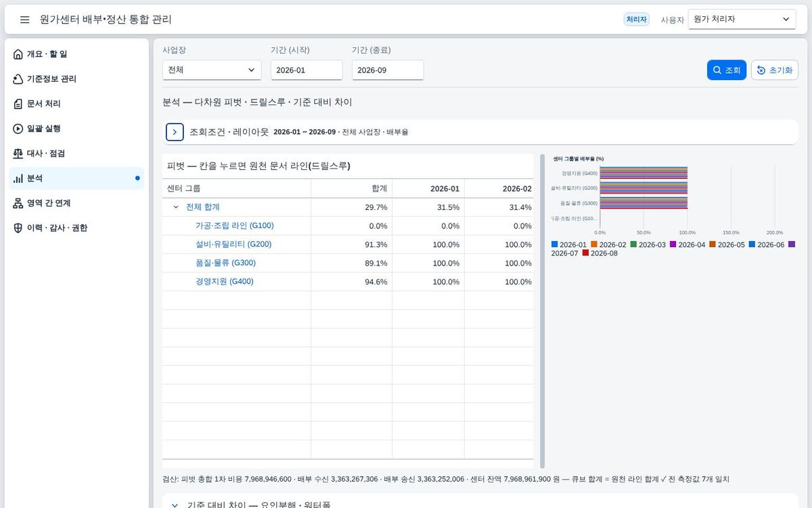Click the 기간 (시작) input field

pyautogui.click(x=307, y=70)
